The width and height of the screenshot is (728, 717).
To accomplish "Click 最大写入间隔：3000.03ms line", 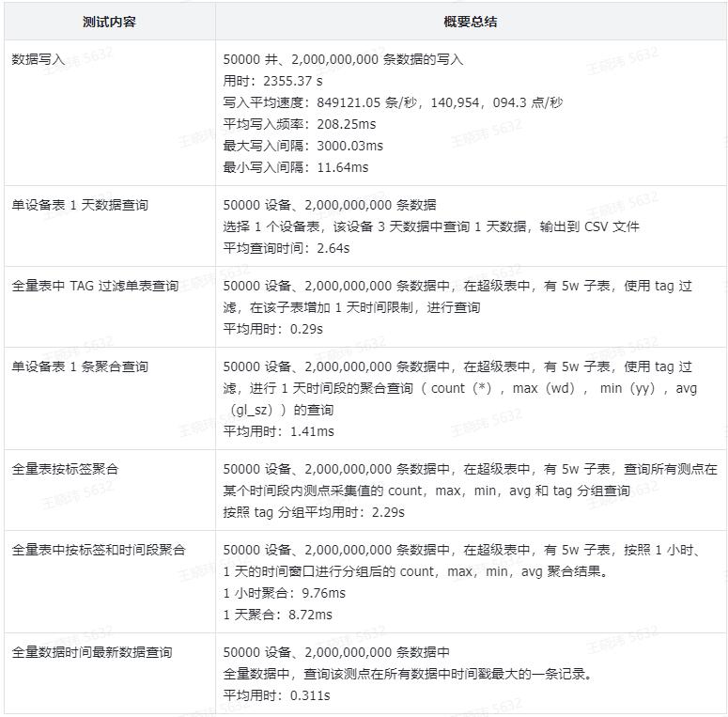I will pyautogui.click(x=303, y=146).
